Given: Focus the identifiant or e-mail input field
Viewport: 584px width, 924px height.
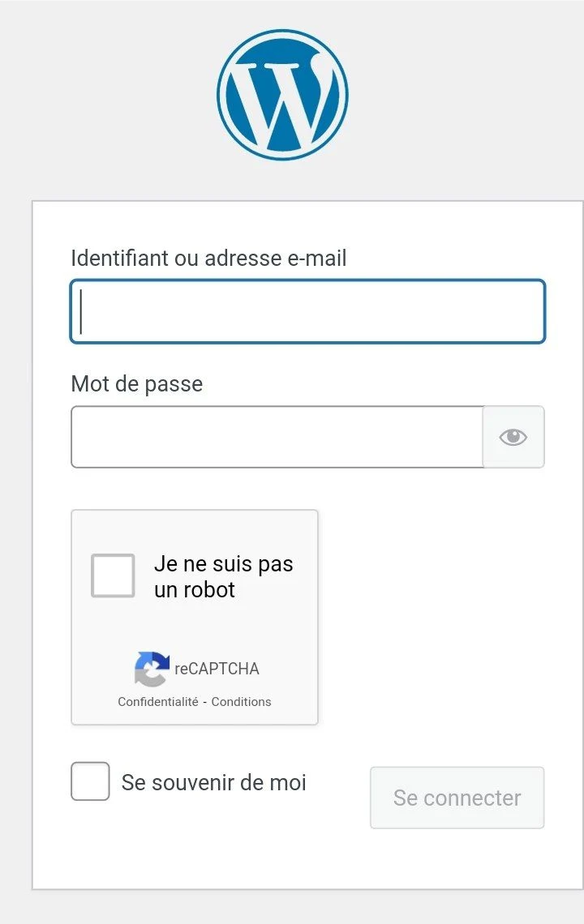Looking at the screenshot, I should pyautogui.click(x=308, y=312).
